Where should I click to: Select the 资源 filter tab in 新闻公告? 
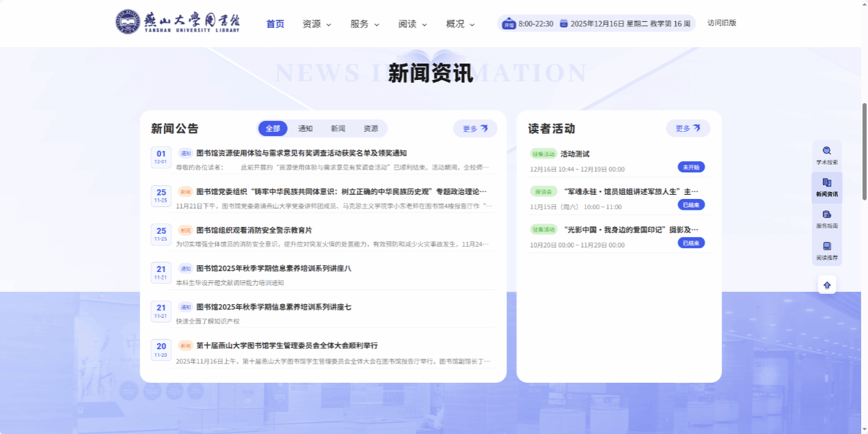point(370,128)
